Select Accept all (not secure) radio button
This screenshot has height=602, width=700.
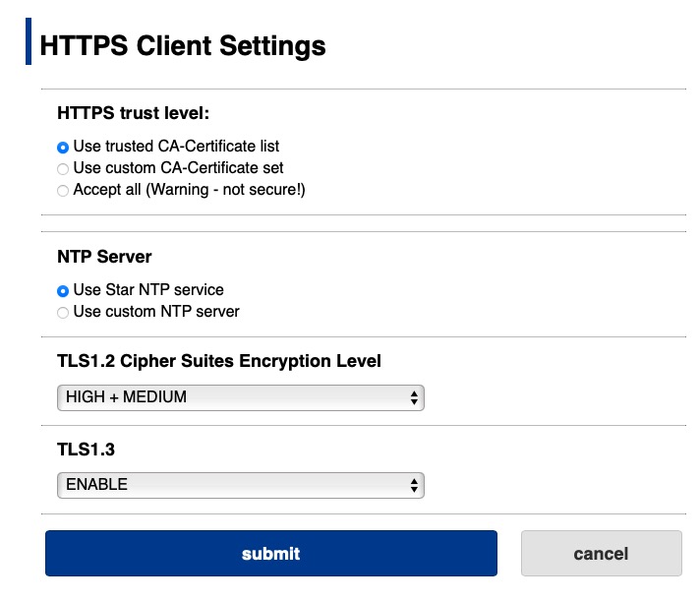tap(63, 191)
